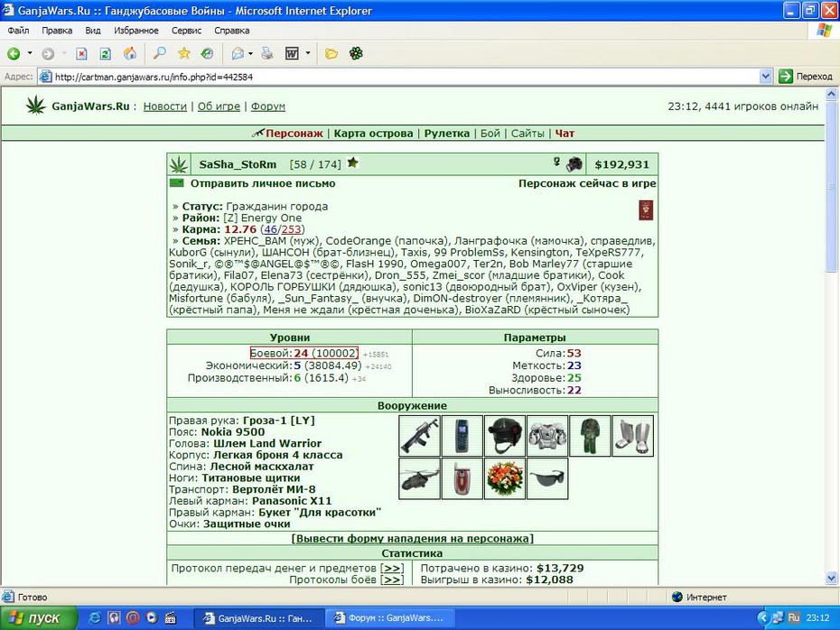
Task: Click Отправить личное письмо link
Action: tap(263, 183)
